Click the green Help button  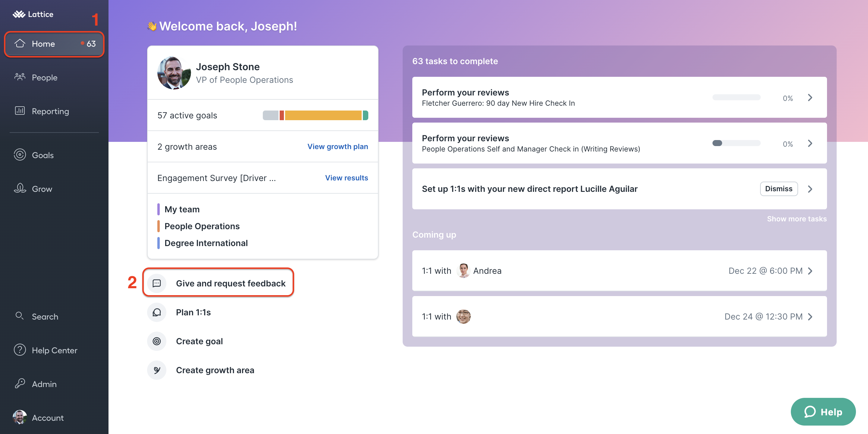pyautogui.click(x=823, y=412)
